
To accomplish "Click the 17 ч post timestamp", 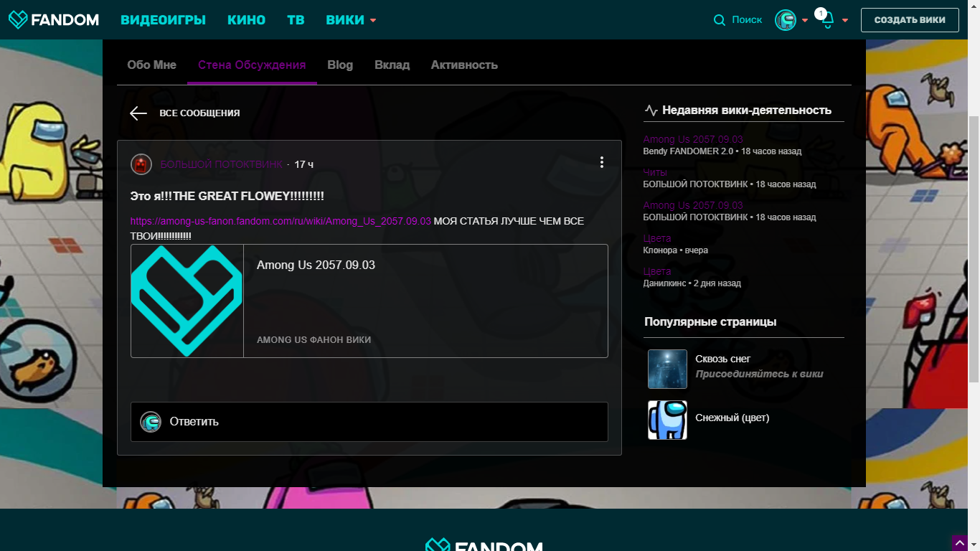I will [303, 164].
